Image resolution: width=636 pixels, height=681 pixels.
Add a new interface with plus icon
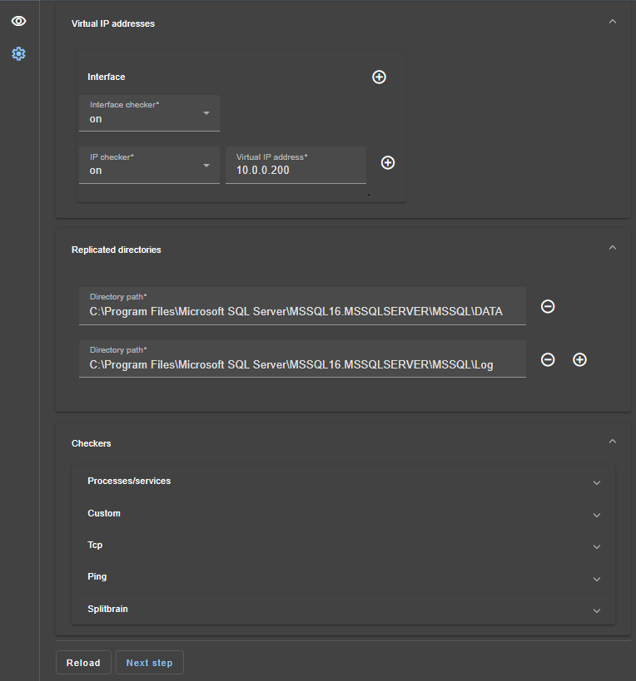click(x=379, y=77)
